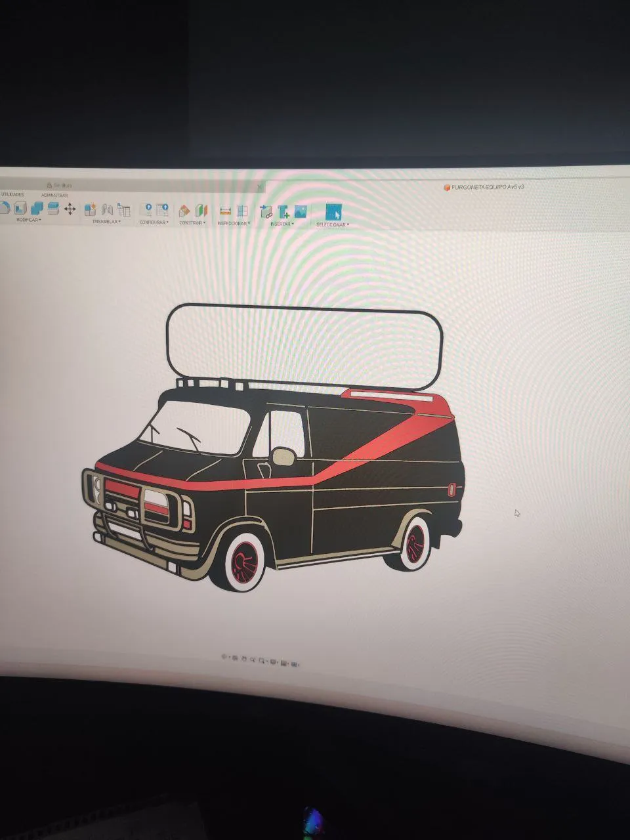Screen dimensions: 630x840
Task: Click the van's windshield in the canvas
Action: click(x=197, y=428)
